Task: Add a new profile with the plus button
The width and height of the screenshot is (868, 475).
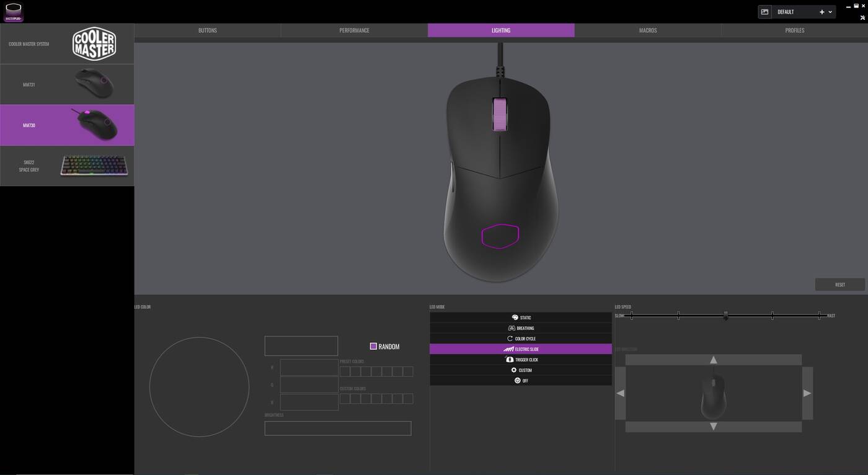Action: pos(821,12)
